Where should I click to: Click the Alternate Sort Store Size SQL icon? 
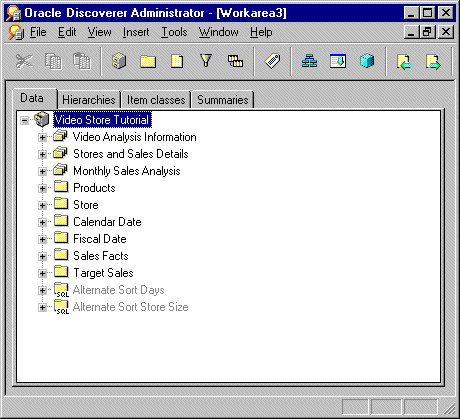(x=61, y=307)
